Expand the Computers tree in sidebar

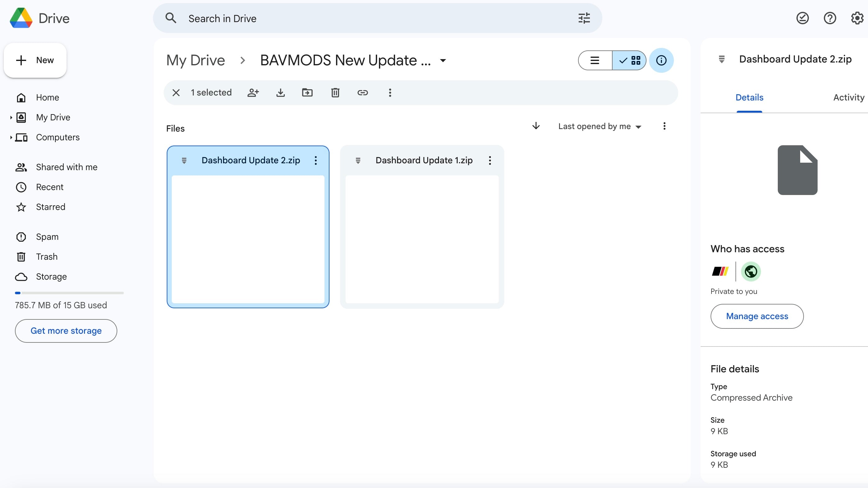click(11, 137)
